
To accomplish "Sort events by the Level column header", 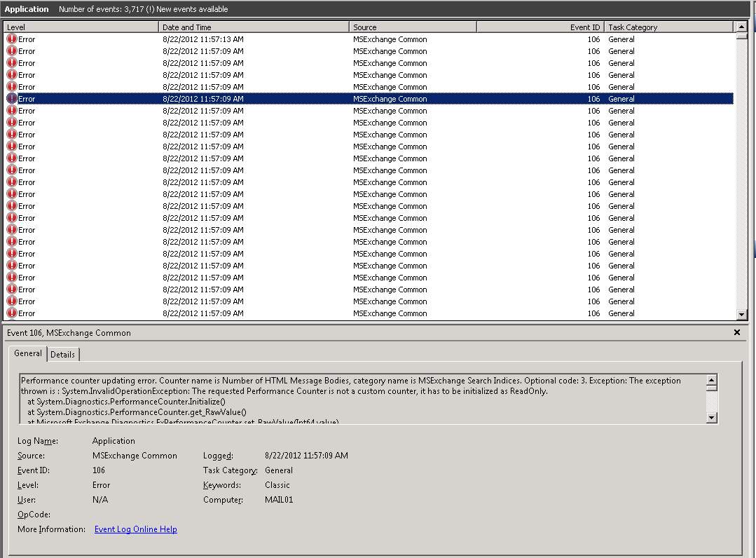I will coord(81,27).
